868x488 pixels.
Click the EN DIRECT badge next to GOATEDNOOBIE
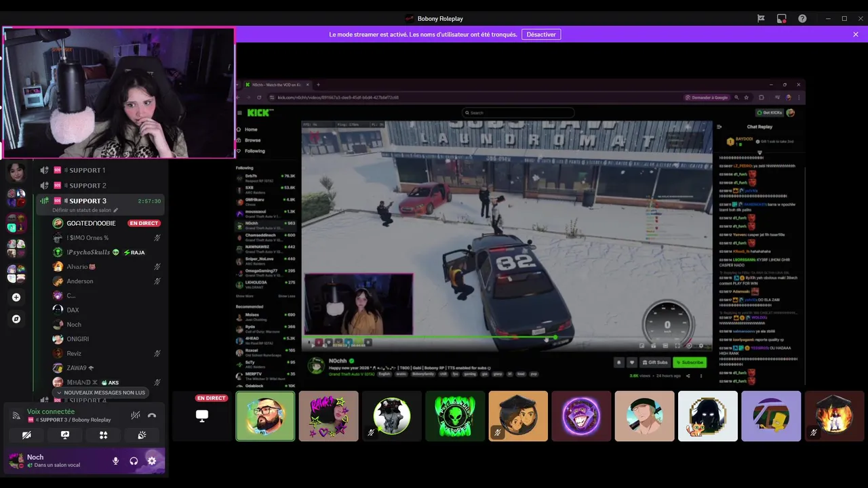[144, 223]
